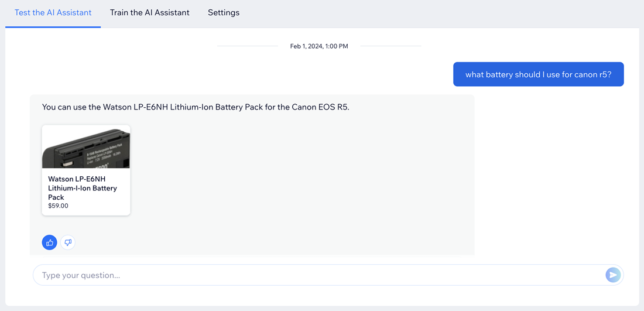The image size is (644, 311).
Task: Click the Watson LP-E6NH product card title
Action: tap(83, 188)
